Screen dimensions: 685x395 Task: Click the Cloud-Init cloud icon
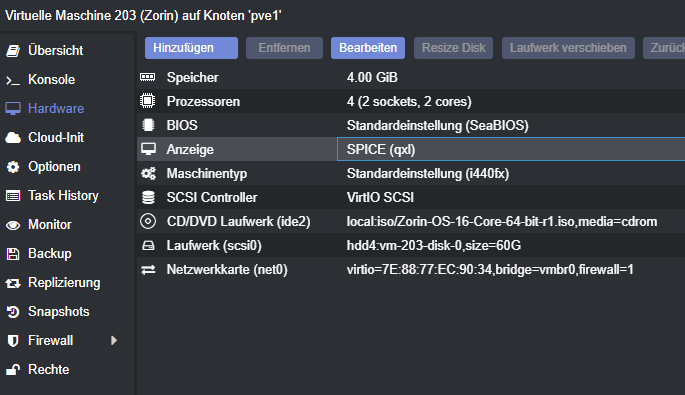pyautogui.click(x=13, y=138)
